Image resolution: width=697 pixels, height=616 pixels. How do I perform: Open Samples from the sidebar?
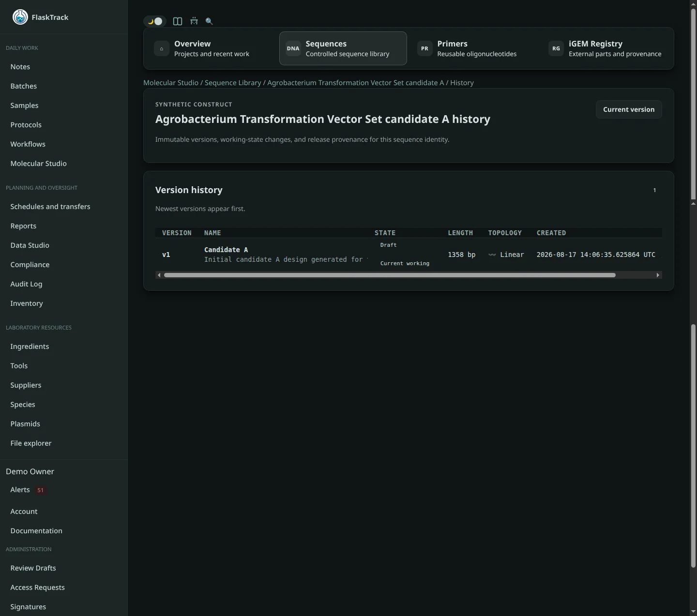(x=24, y=105)
